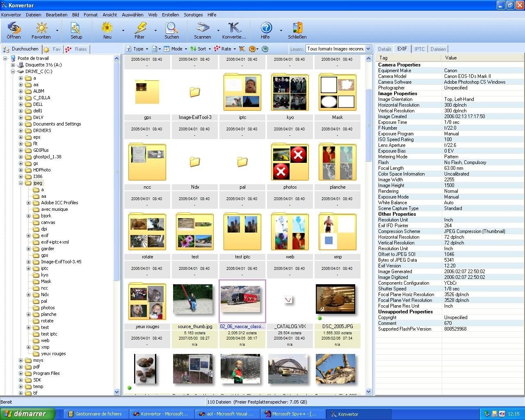This screenshot has width=525, height=420.
Task: Click the Öffnen eye icon in toolbar
Action: coord(14,31)
